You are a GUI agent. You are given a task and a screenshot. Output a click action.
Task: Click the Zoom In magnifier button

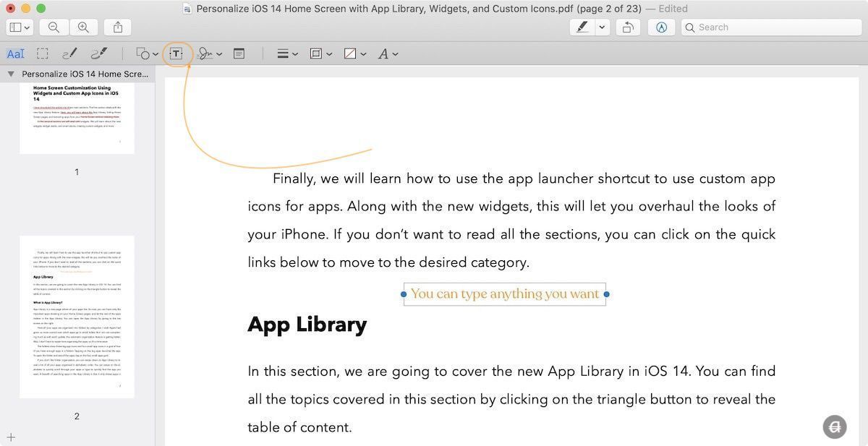pyautogui.click(x=83, y=27)
